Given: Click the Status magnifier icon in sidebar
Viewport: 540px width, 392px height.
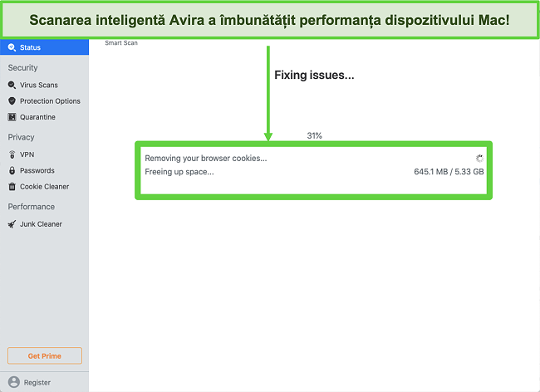Looking at the screenshot, I should click(x=12, y=48).
